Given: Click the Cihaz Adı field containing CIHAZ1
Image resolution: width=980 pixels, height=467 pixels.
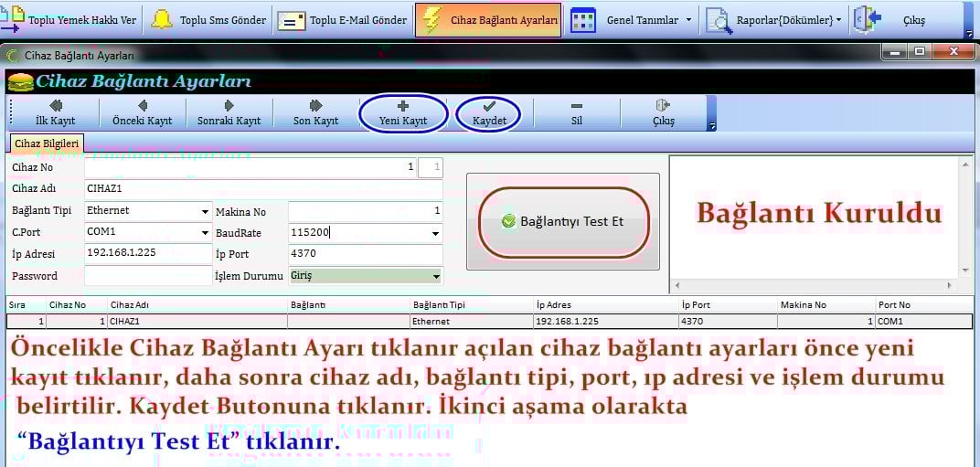Looking at the screenshot, I should [x=264, y=189].
